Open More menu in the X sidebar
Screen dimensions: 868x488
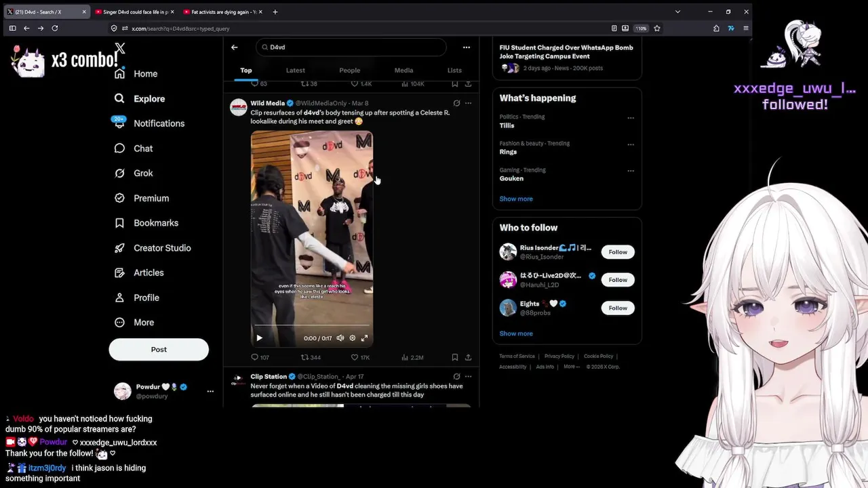point(134,323)
